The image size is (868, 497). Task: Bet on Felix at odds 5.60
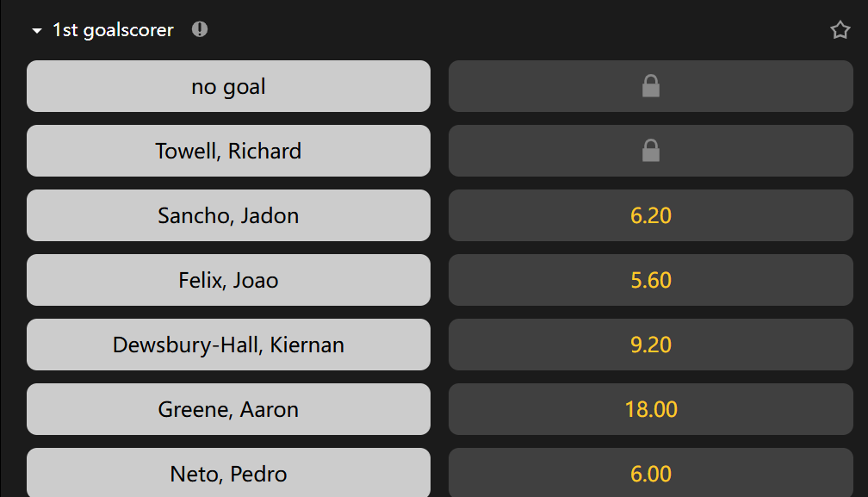coord(651,280)
